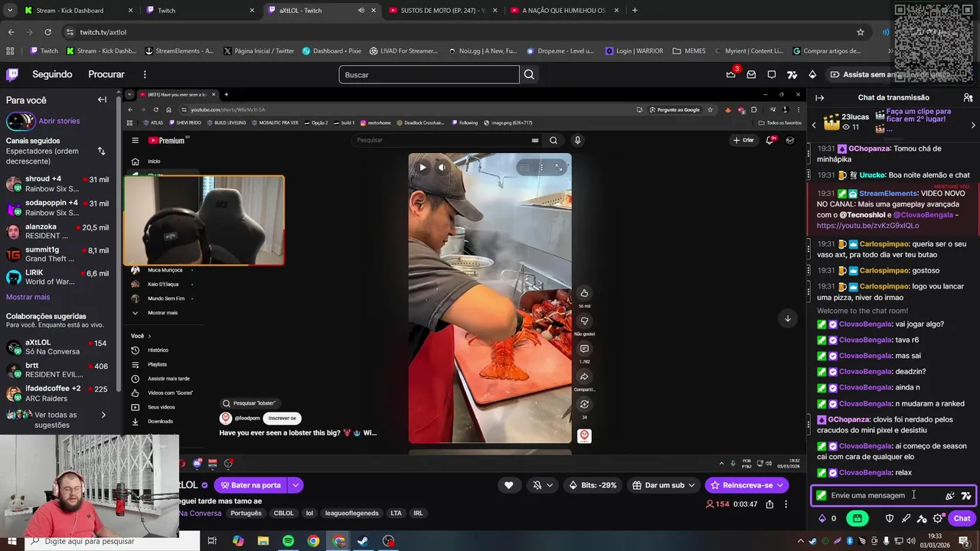Screen dimensions: 980x551
Task: Click the Bater na porta button
Action: pos(250,485)
